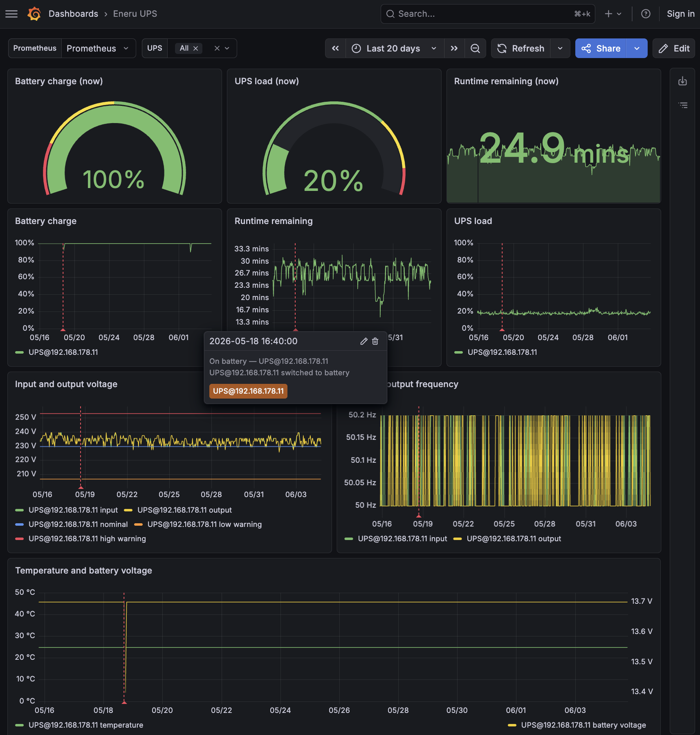Toggle battery voltage series in legend
700x735 pixels.
[583, 725]
